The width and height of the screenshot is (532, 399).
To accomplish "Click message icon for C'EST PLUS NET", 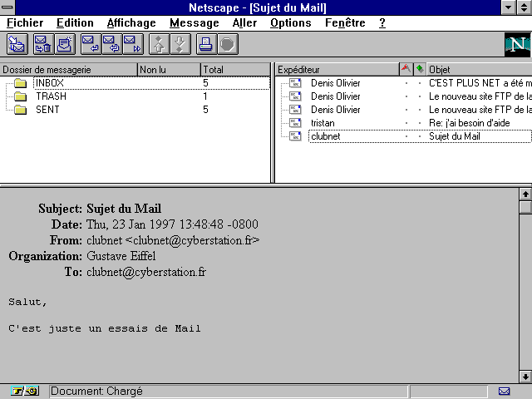I will (x=295, y=83).
